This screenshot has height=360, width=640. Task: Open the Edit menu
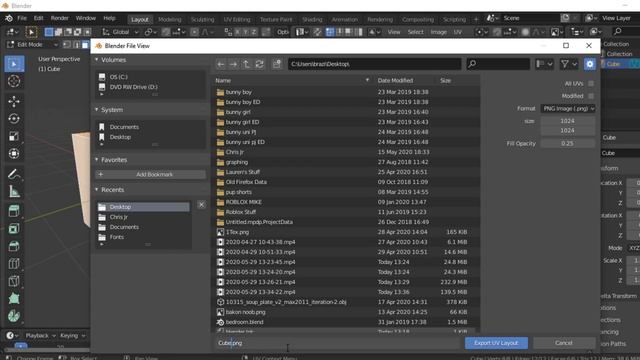[x=38, y=18]
